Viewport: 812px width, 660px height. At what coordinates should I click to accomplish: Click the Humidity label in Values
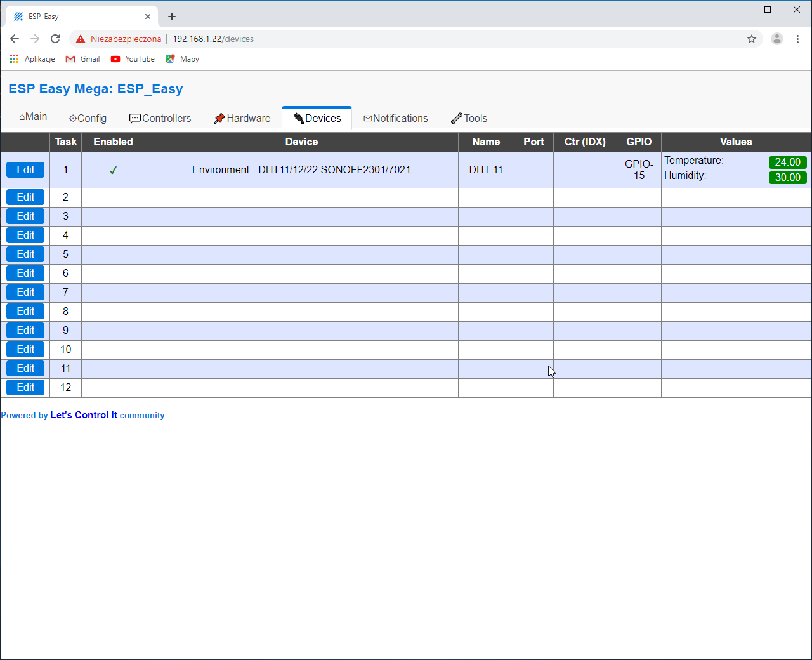(x=685, y=176)
